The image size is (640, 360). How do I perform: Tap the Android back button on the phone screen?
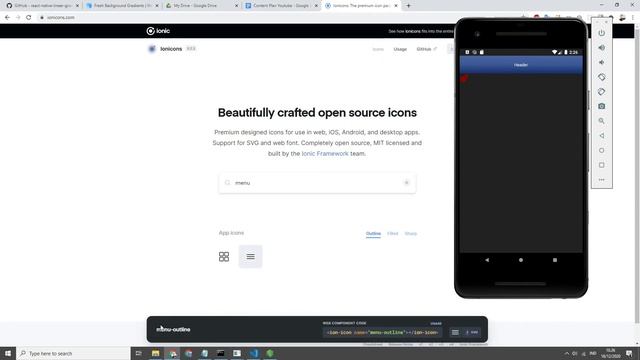(487, 260)
